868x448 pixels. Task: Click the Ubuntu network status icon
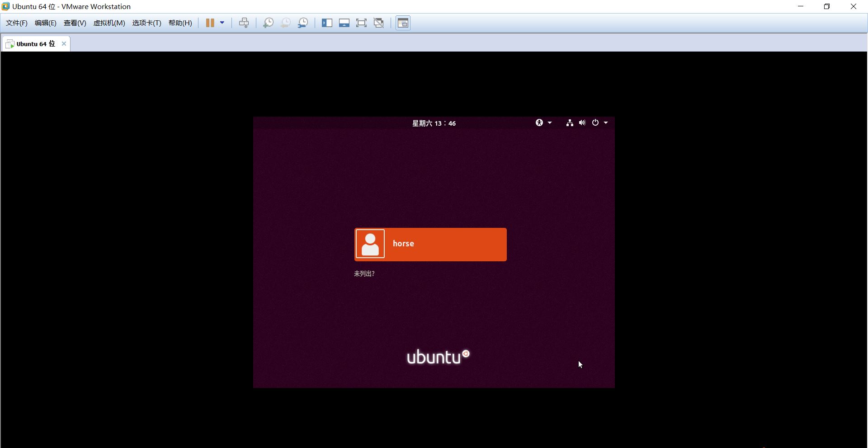[x=570, y=123]
